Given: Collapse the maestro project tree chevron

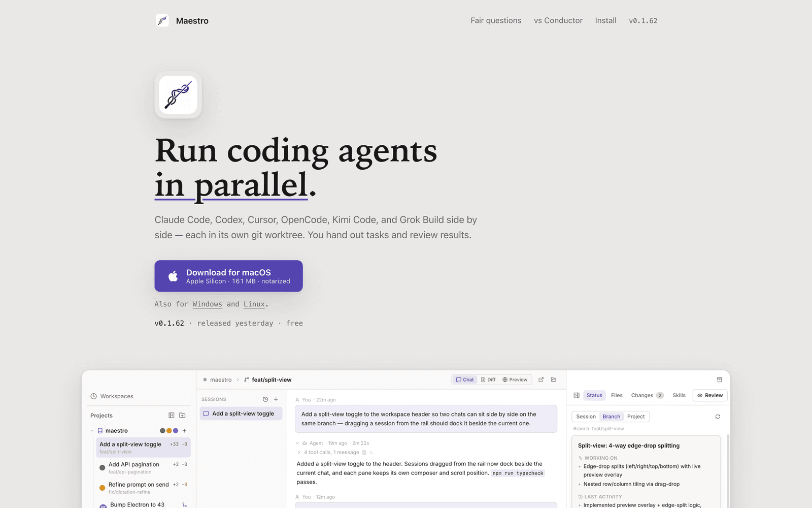Looking at the screenshot, I should 92,431.
